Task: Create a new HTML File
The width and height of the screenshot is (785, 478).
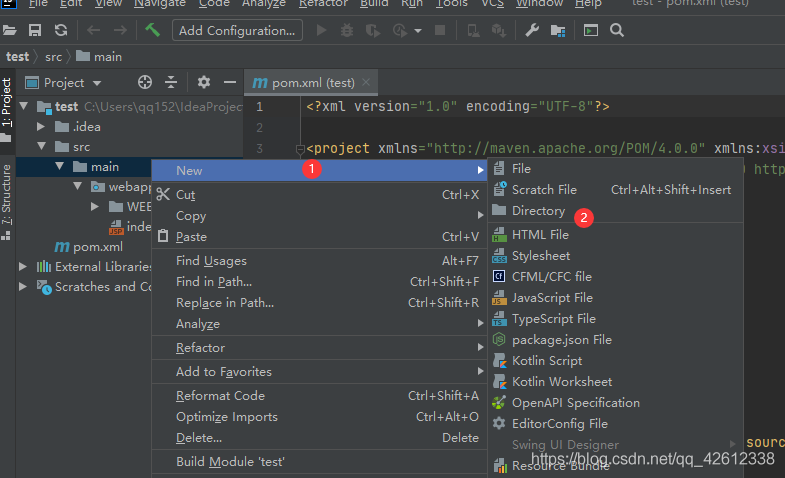Action: pos(615,235)
